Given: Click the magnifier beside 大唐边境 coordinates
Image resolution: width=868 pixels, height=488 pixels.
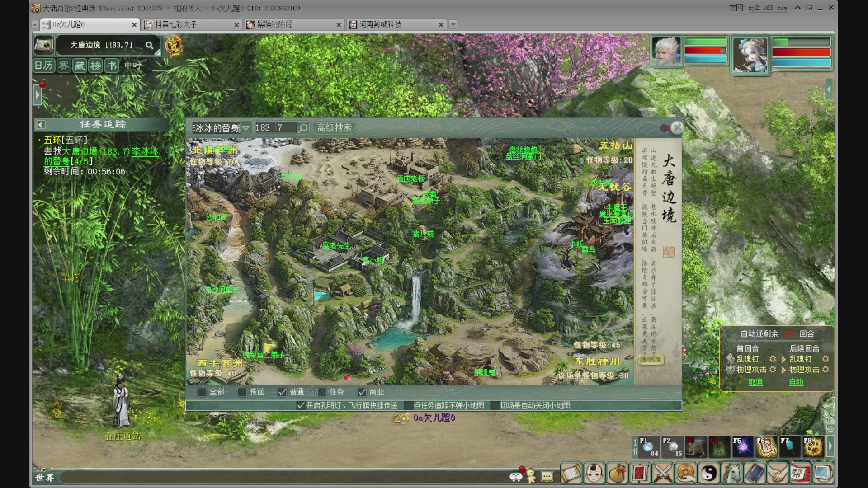Looking at the screenshot, I should (x=149, y=45).
